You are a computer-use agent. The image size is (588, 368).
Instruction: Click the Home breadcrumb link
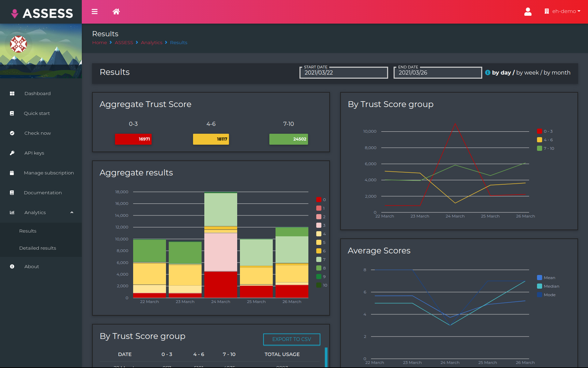point(100,42)
